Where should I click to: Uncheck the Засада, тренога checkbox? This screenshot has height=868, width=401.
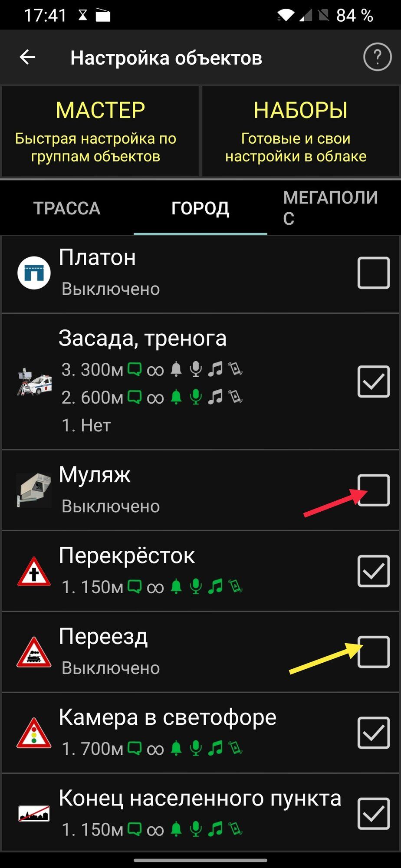[x=374, y=381]
